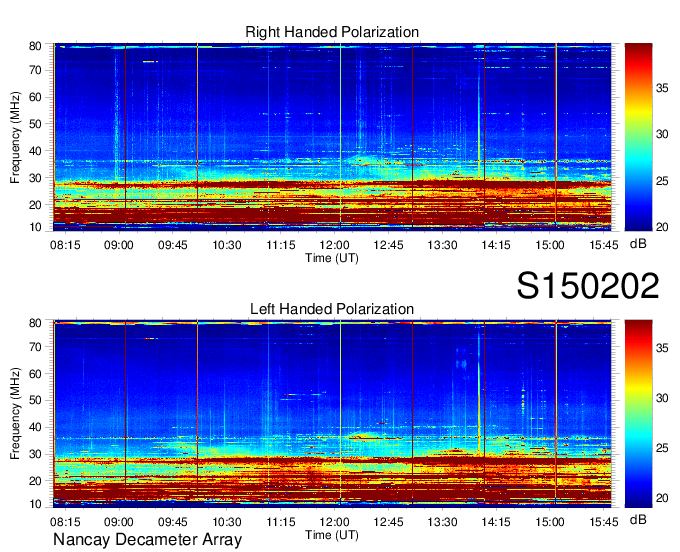Click the '15:00' time tick under the bottom plot

(550, 522)
